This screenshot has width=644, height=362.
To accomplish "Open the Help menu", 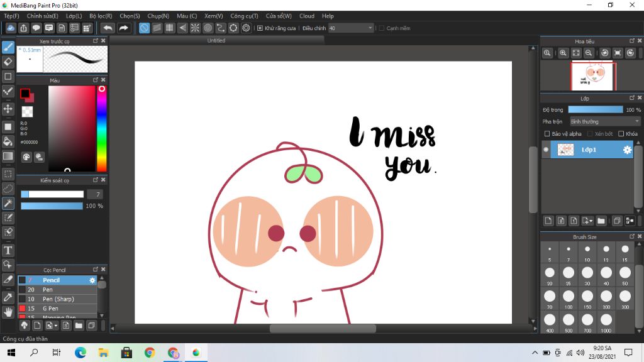I will pyautogui.click(x=328, y=16).
